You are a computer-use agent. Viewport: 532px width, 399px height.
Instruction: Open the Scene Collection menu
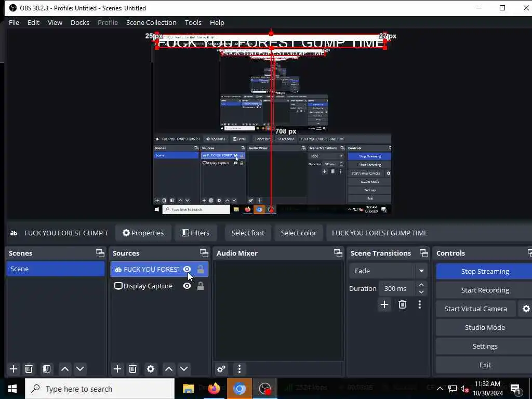pos(151,22)
